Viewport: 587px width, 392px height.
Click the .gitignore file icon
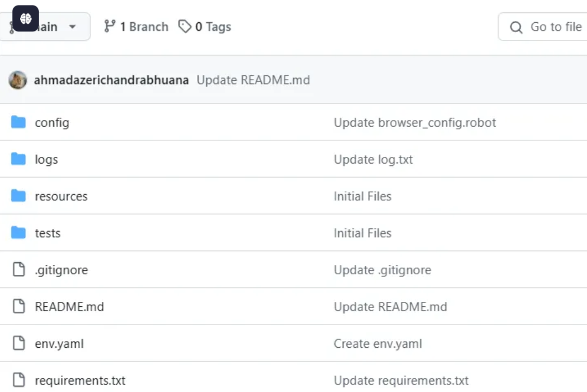coord(19,270)
